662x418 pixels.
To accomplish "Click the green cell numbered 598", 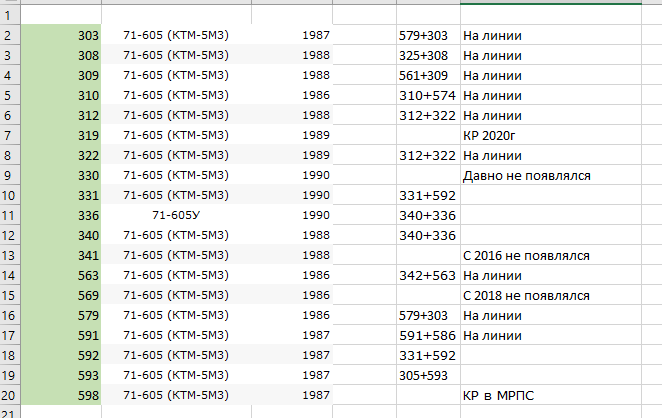I will tap(60, 395).
